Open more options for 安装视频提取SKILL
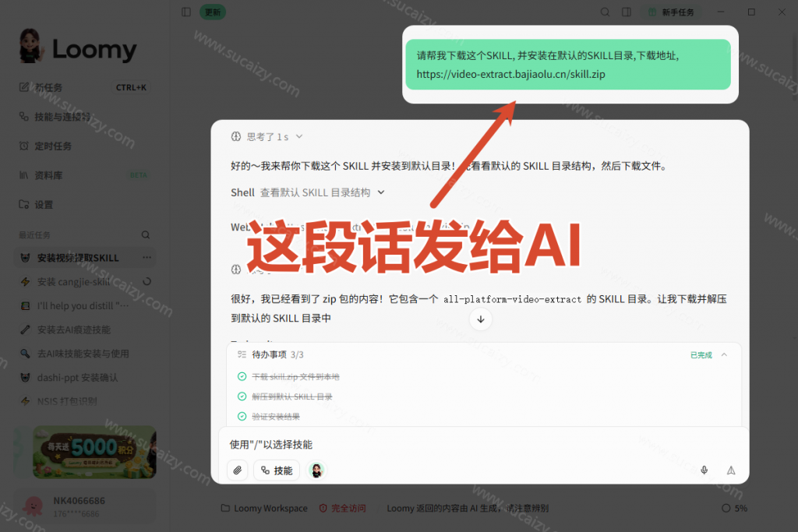The width and height of the screenshot is (798, 532). [147, 257]
